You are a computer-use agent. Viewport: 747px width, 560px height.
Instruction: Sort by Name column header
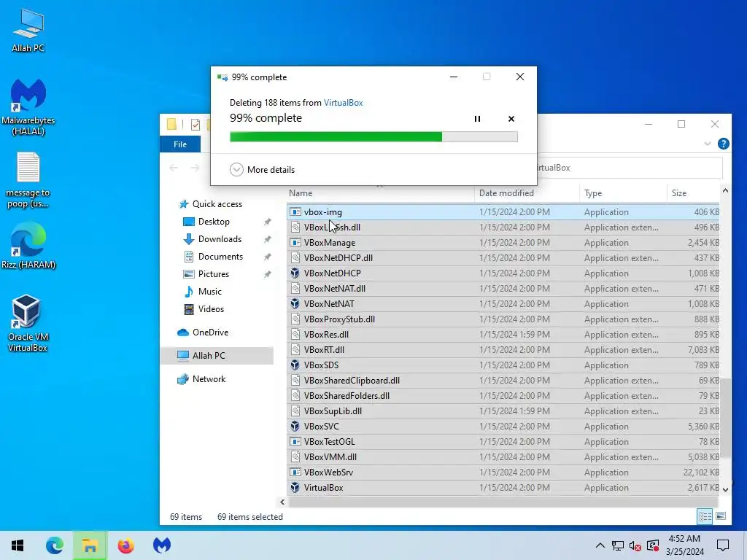point(301,192)
